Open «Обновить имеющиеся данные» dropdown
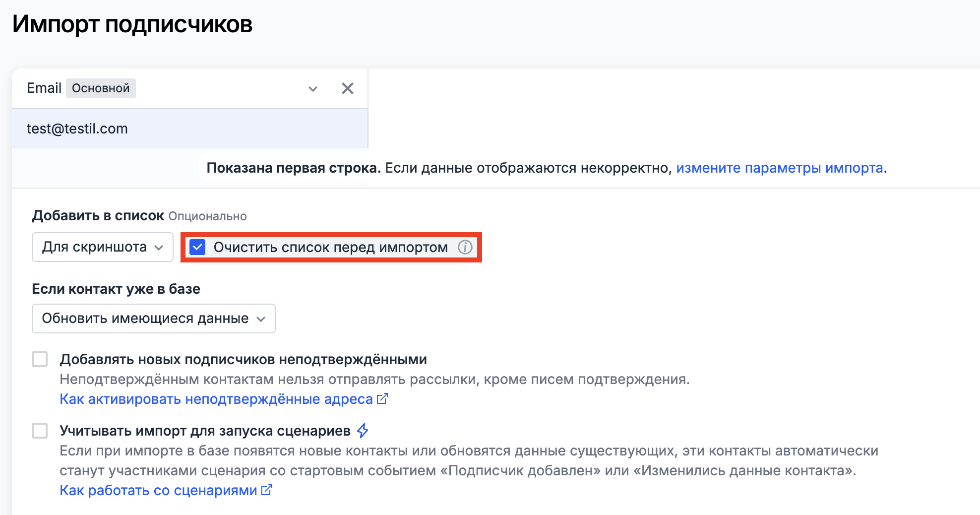 click(153, 319)
